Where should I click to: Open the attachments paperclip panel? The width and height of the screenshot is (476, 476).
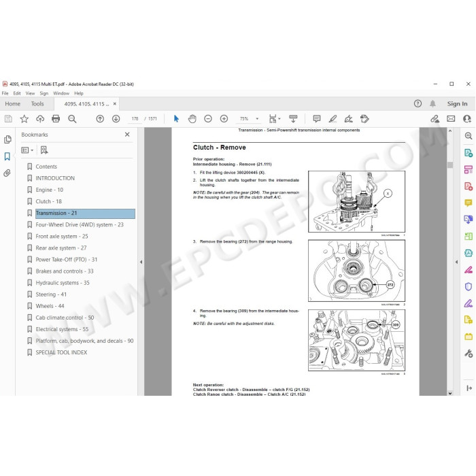tap(7, 173)
